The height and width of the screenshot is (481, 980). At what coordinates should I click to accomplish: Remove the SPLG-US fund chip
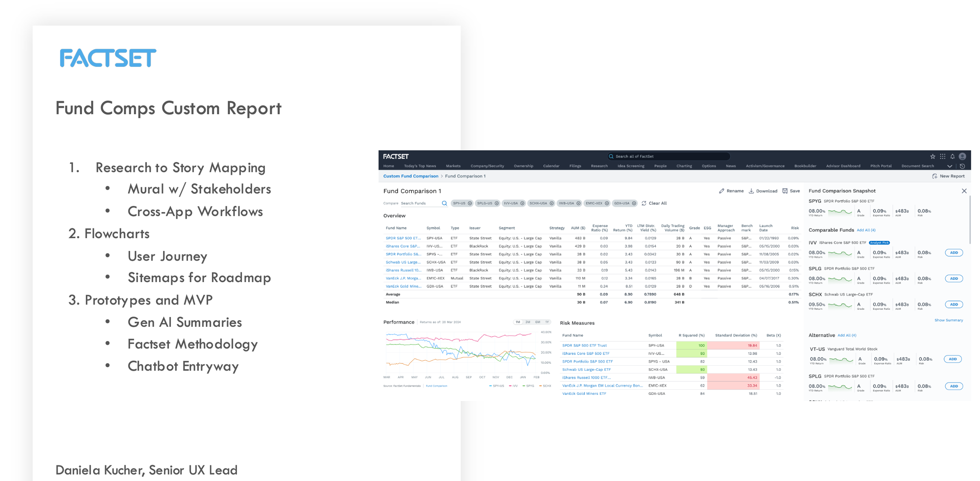coord(497,203)
